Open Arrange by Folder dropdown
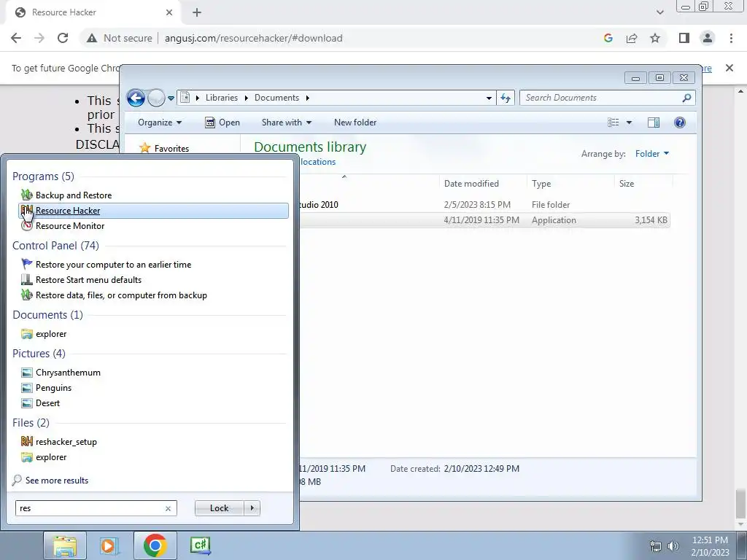The height and width of the screenshot is (560, 747). (x=651, y=153)
